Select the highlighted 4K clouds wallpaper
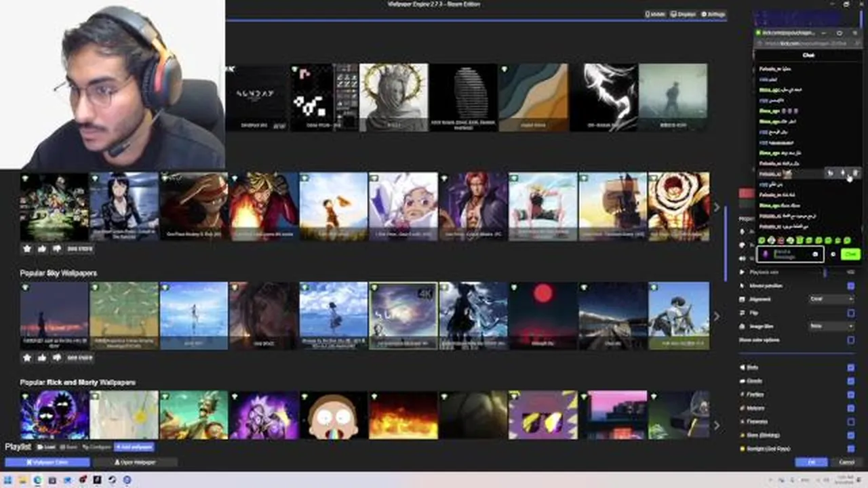Screen dimensions: 868x488 pos(403,316)
